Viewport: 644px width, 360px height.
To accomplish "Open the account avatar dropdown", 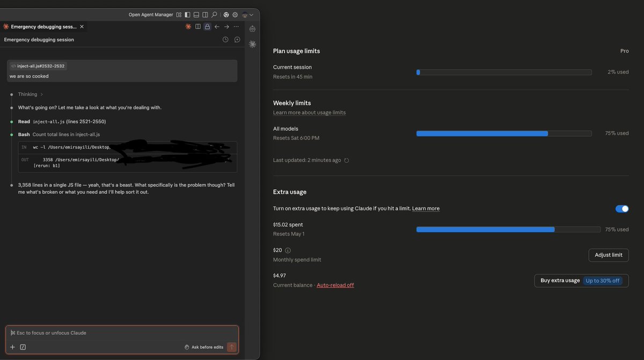I will coord(247,15).
